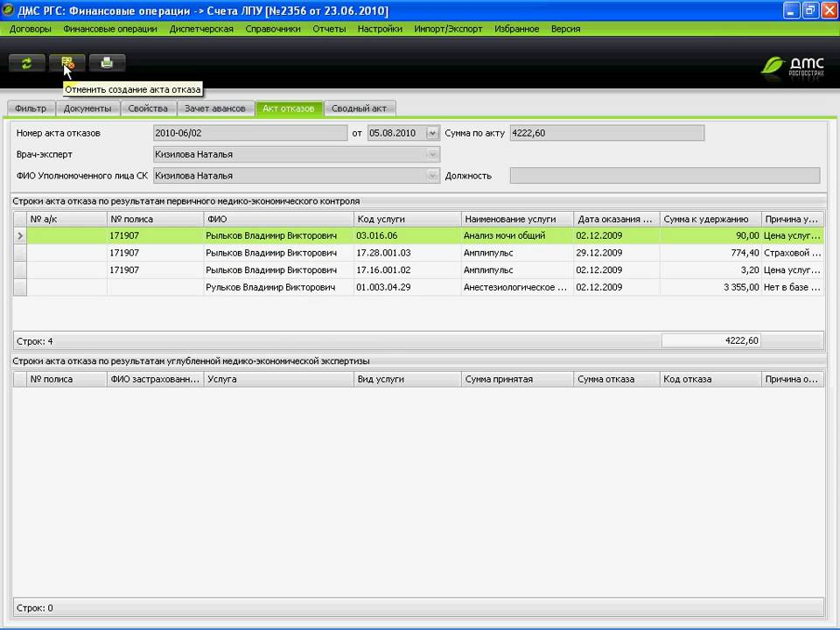Expand the Врач-эксперт dropdown
The width and height of the screenshot is (840, 630).
[x=432, y=154]
